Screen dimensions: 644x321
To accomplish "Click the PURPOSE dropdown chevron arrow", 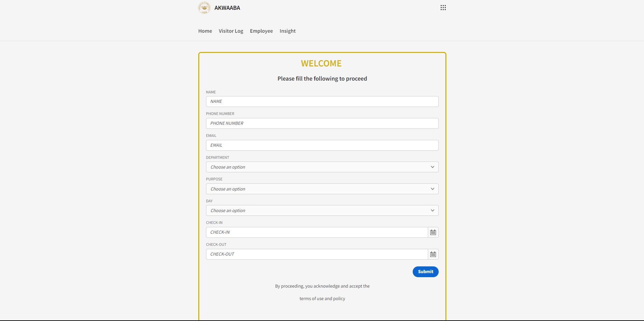I will click(433, 189).
